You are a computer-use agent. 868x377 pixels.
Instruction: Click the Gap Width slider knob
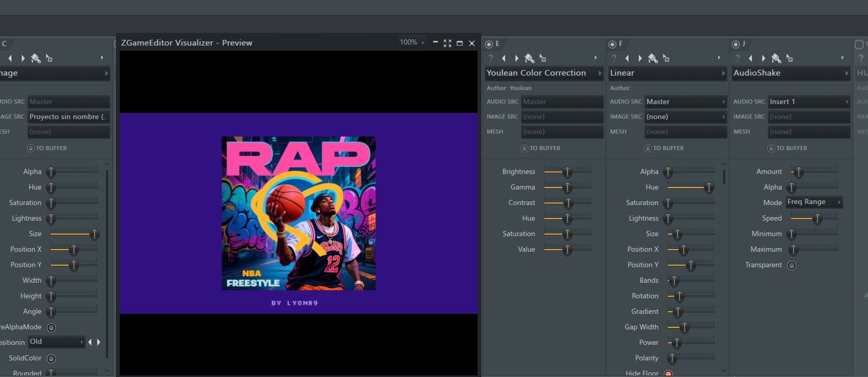684,328
